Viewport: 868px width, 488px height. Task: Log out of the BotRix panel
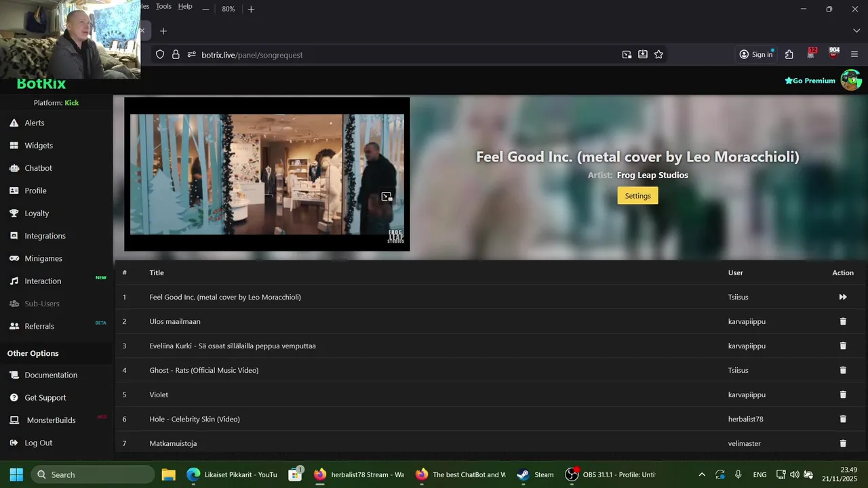pyautogui.click(x=38, y=443)
